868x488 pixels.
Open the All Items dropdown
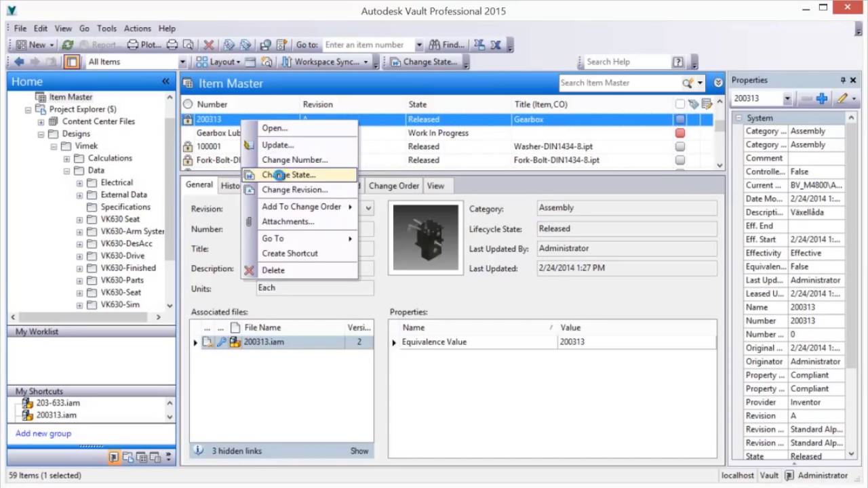coord(182,62)
